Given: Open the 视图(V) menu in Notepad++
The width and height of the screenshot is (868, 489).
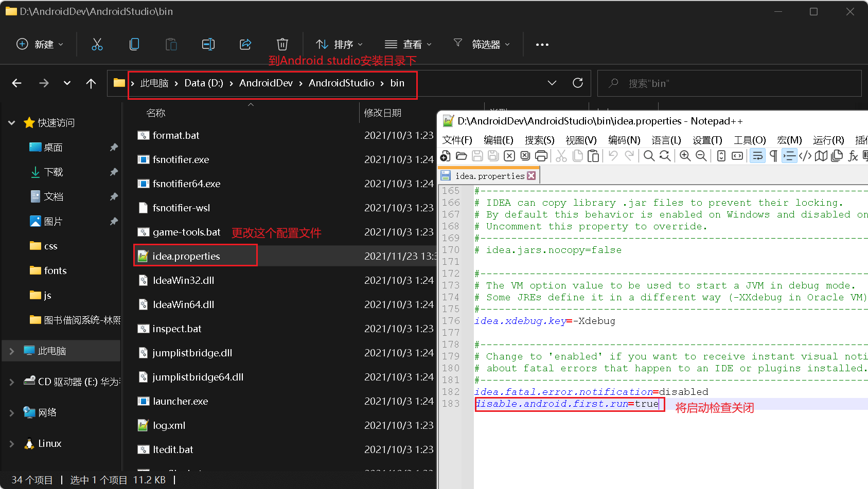Looking at the screenshot, I should click(x=581, y=140).
